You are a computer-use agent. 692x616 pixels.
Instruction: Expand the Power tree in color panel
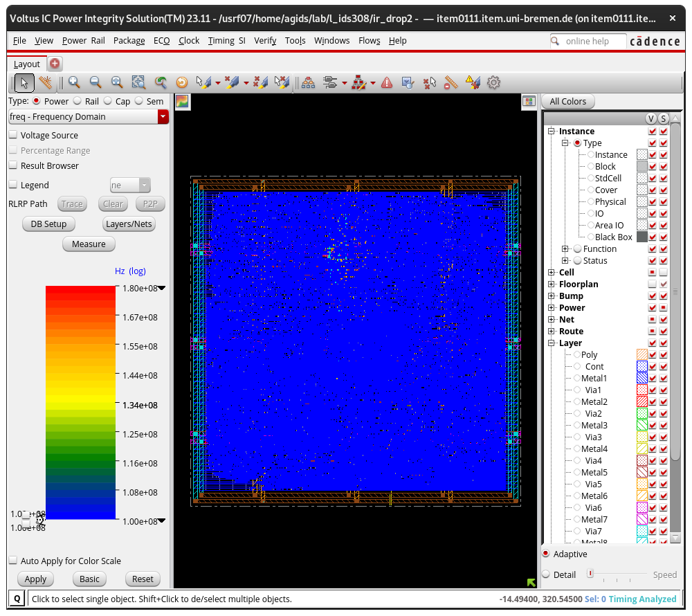click(x=552, y=307)
